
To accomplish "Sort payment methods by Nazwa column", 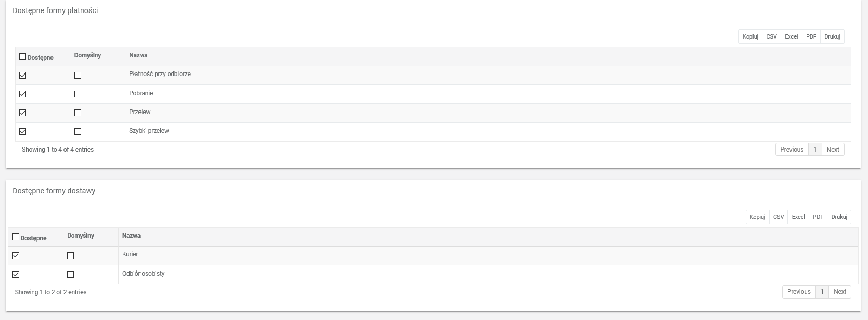I will 138,55.
